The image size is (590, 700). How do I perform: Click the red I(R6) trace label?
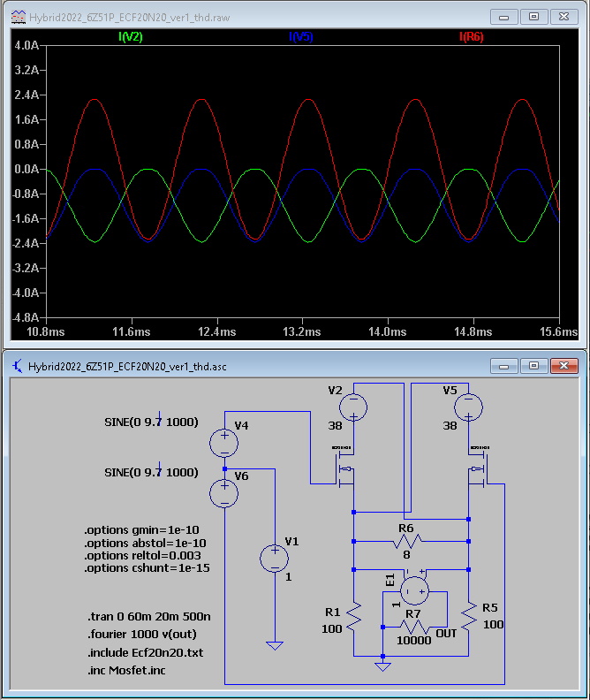click(x=471, y=36)
